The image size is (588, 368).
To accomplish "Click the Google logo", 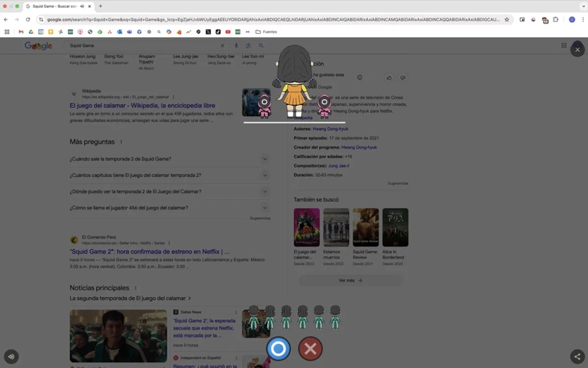I will click(39, 46).
